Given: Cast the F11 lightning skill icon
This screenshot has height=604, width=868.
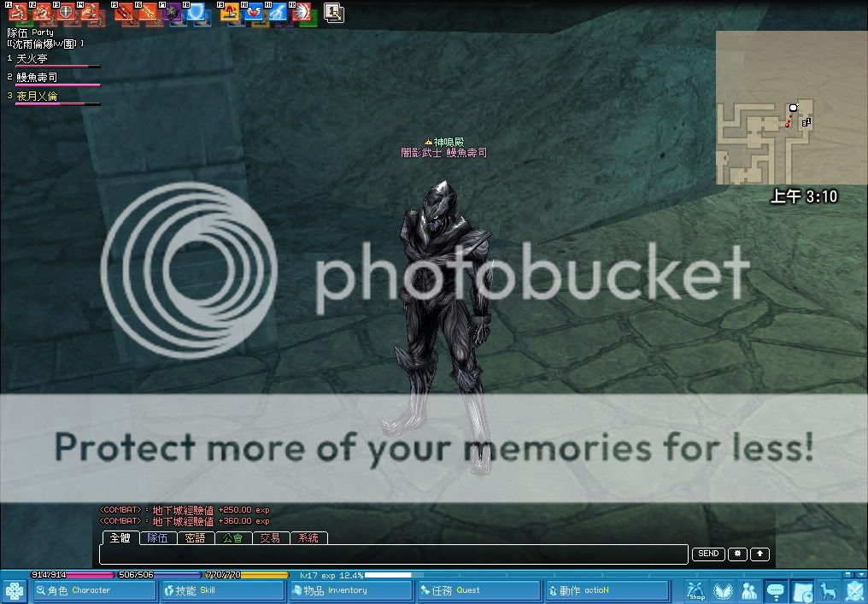Looking at the screenshot, I should (278, 13).
